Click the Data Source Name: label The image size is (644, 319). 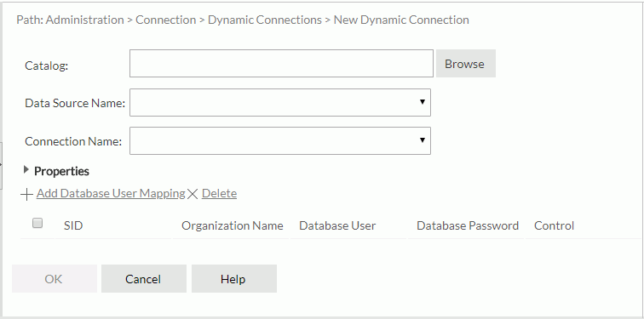tap(75, 103)
